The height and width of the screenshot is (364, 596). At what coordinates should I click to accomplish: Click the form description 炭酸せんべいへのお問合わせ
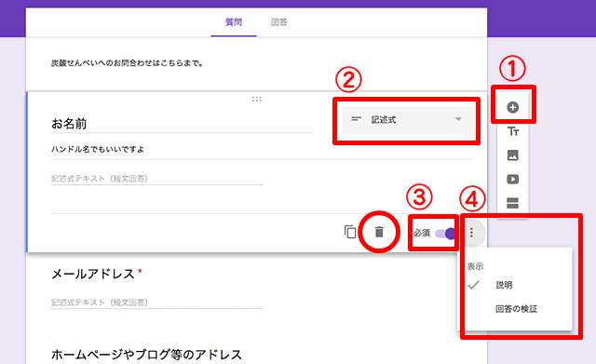point(127,63)
